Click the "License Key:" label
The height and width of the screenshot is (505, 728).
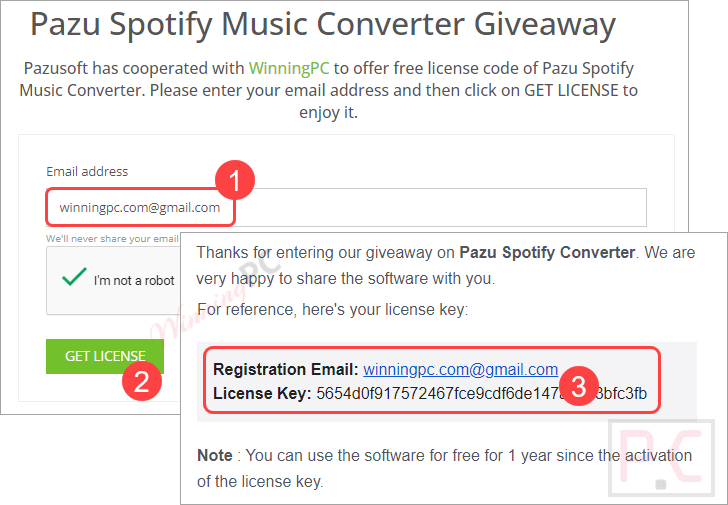click(x=262, y=393)
